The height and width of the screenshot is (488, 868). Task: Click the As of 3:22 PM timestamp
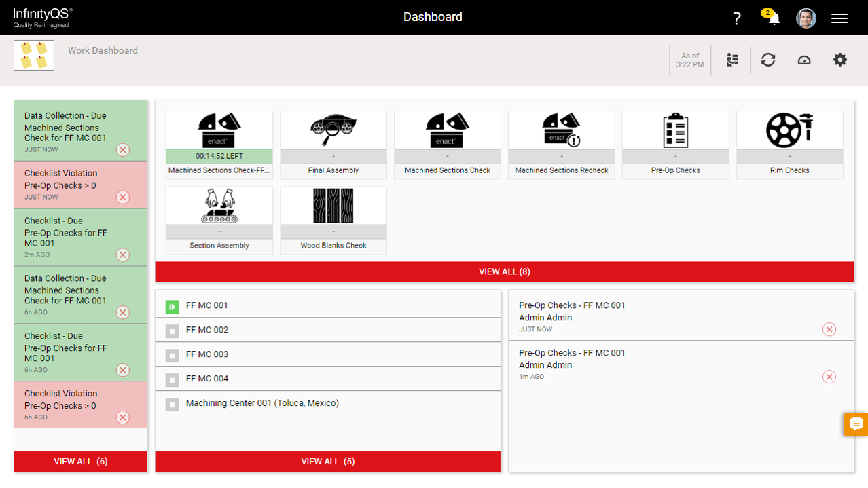[690, 60]
